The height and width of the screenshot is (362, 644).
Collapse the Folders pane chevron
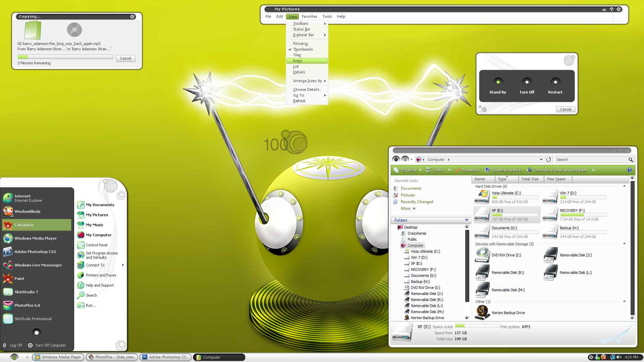pos(466,220)
